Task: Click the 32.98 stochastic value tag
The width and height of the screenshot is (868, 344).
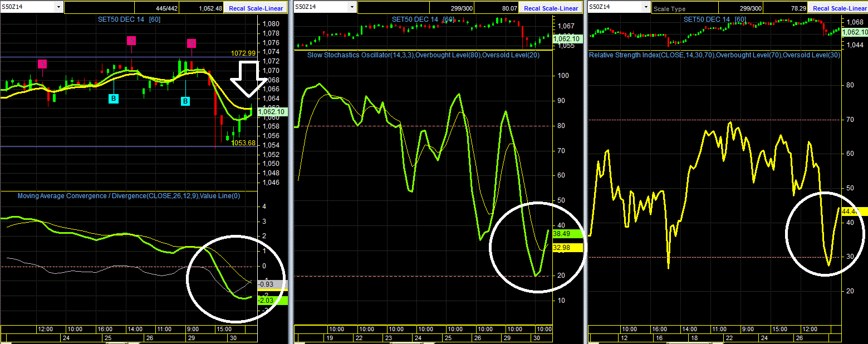Action: [x=567, y=248]
